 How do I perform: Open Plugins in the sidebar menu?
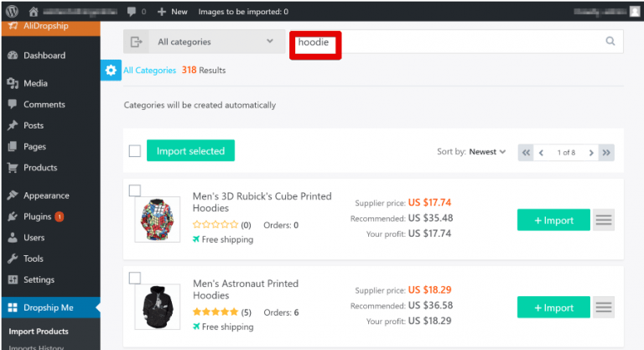tap(37, 217)
